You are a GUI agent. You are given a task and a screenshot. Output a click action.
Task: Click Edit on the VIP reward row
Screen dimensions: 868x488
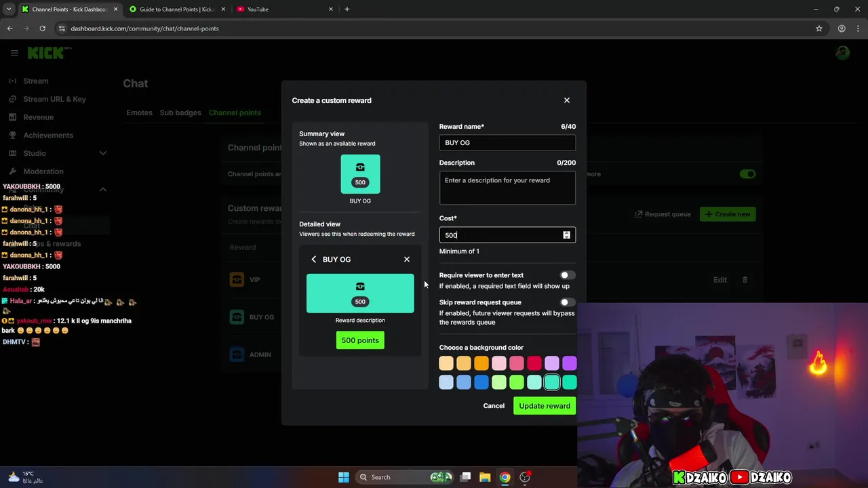coord(720,280)
